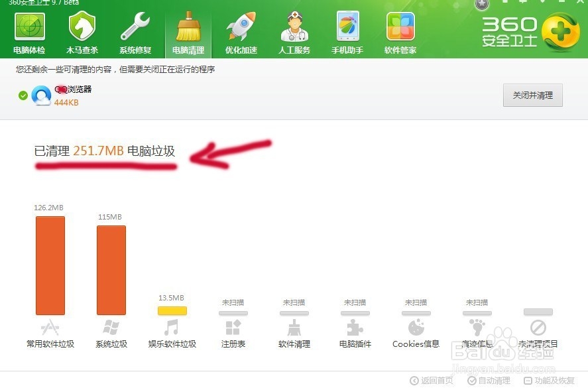Select the 痕迹信息 footprint icon
This screenshot has height=390, width=588.
pyautogui.click(x=477, y=327)
